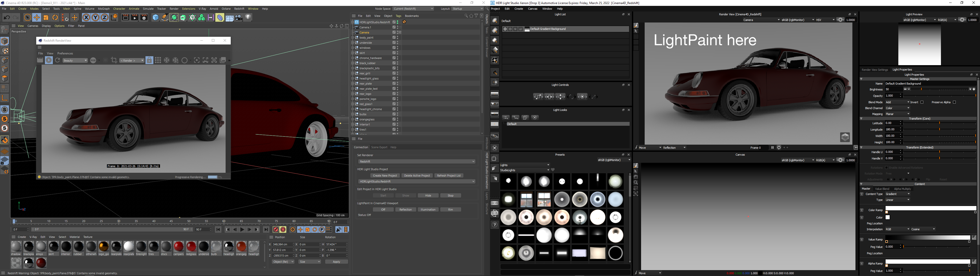The height and width of the screenshot is (276, 980).
Task: Click the Stop button in HDR connection
Action: pyautogui.click(x=450, y=195)
